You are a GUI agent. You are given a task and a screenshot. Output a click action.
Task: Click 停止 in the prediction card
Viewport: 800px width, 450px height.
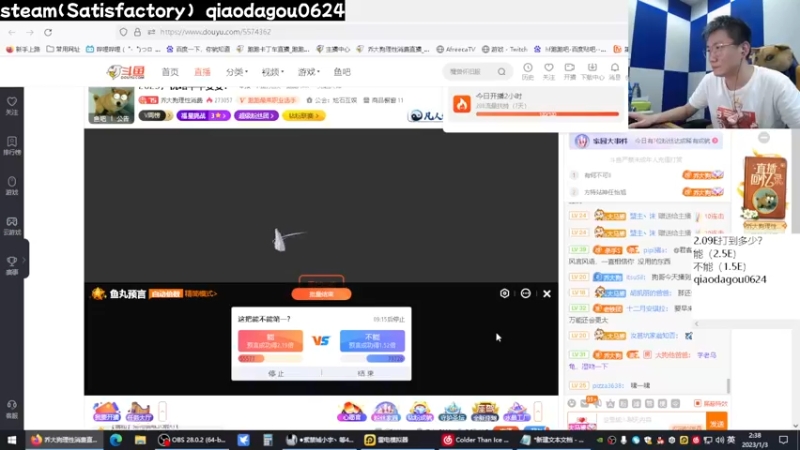pos(276,373)
